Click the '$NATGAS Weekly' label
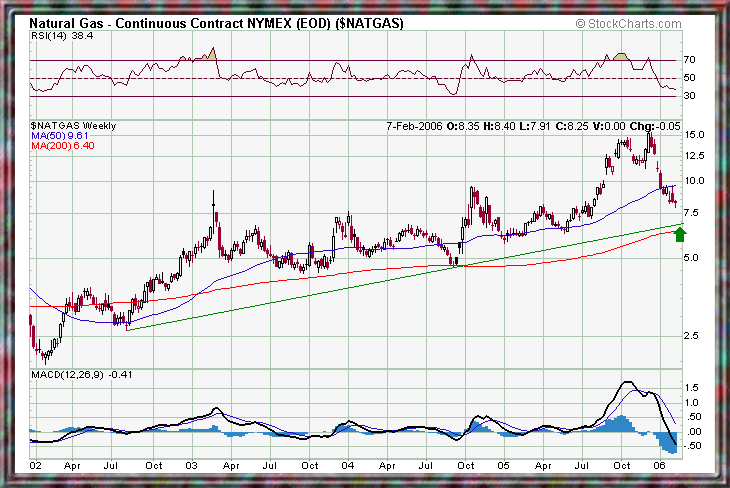Image resolution: width=730 pixels, height=488 pixels. pyautogui.click(x=73, y=125)
